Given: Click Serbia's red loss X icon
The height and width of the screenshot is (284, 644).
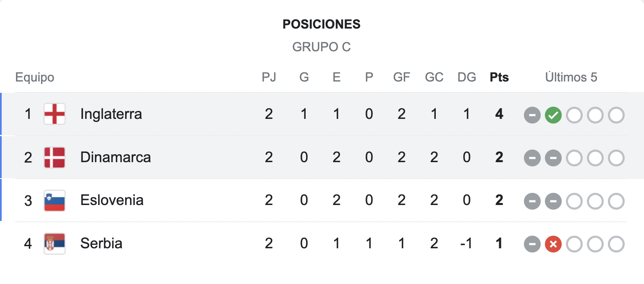Looking at the screenshot, I should 553,244.
